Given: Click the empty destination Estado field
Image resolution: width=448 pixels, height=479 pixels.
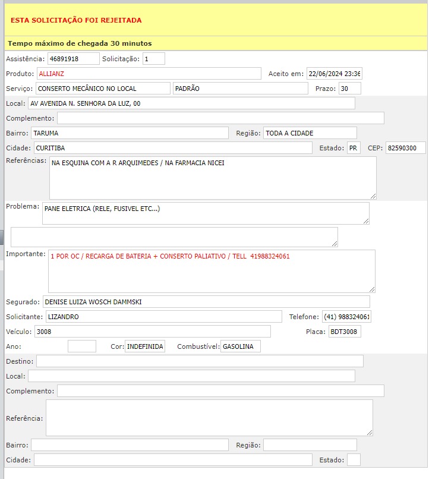Looking at the screenshot, I should point(354,460).
